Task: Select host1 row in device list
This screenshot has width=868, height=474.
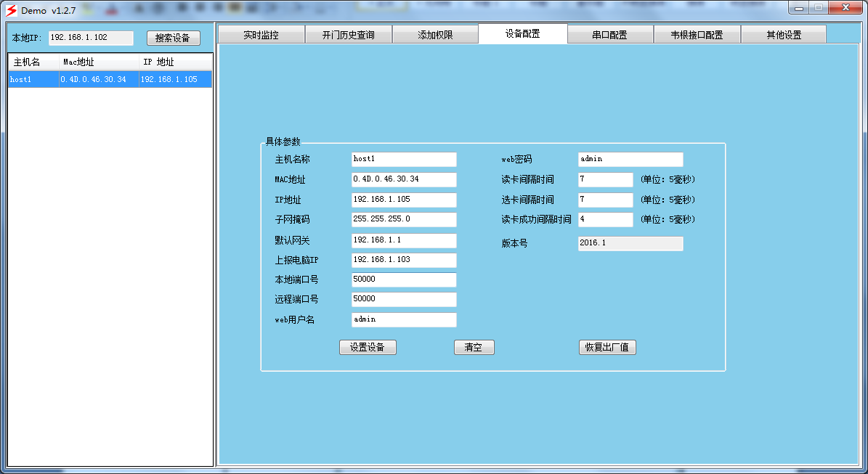Action: tap(109, 80)
